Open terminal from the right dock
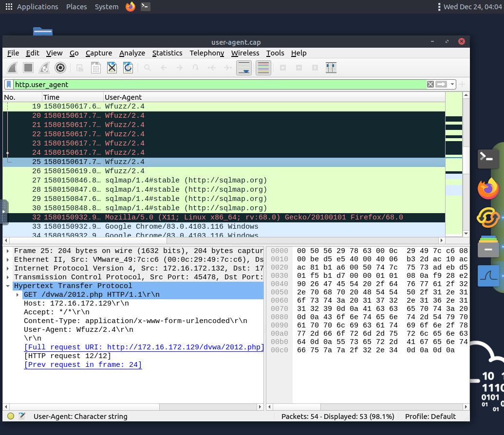Viewport: 504px width, 435px height. tap(488, 159)
